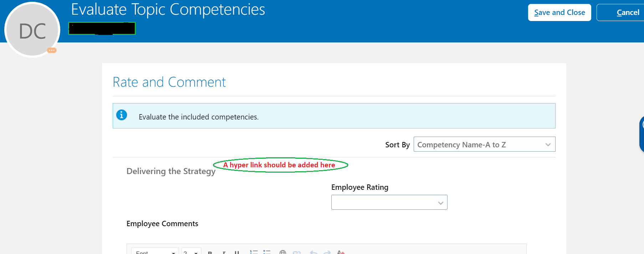Image resolution: width=644 pixels, height=254 pixels.
Task: Toggle underline formatting in comments editor
Action: (x=237, y=252)
